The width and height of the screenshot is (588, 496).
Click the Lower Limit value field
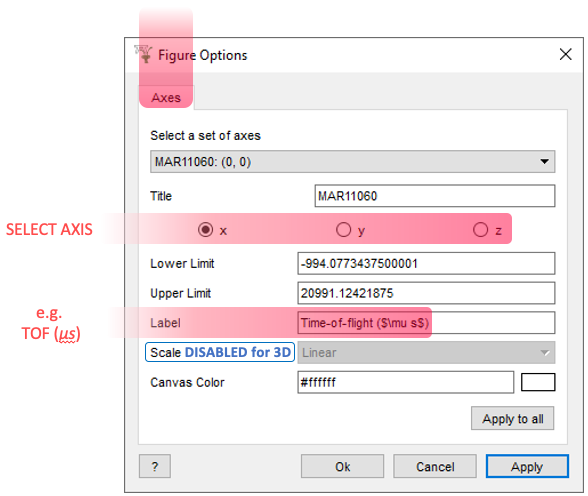(426, 263)
